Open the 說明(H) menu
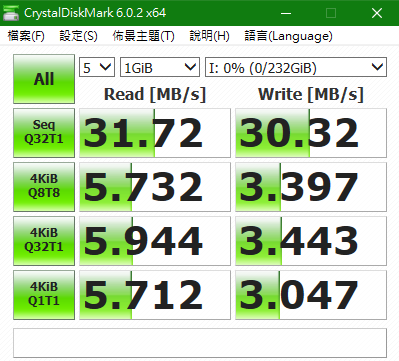The width and height of the screenshot is (399, 361). coord(209,36)
